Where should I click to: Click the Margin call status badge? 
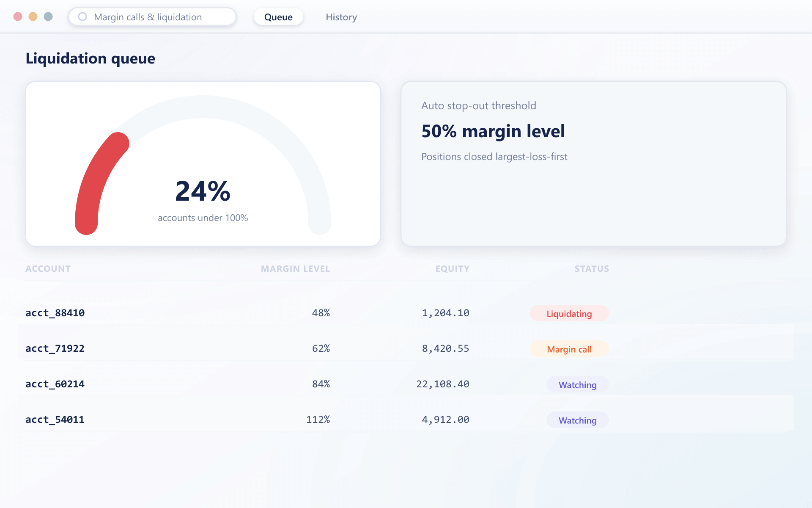(x=569, y=349)
